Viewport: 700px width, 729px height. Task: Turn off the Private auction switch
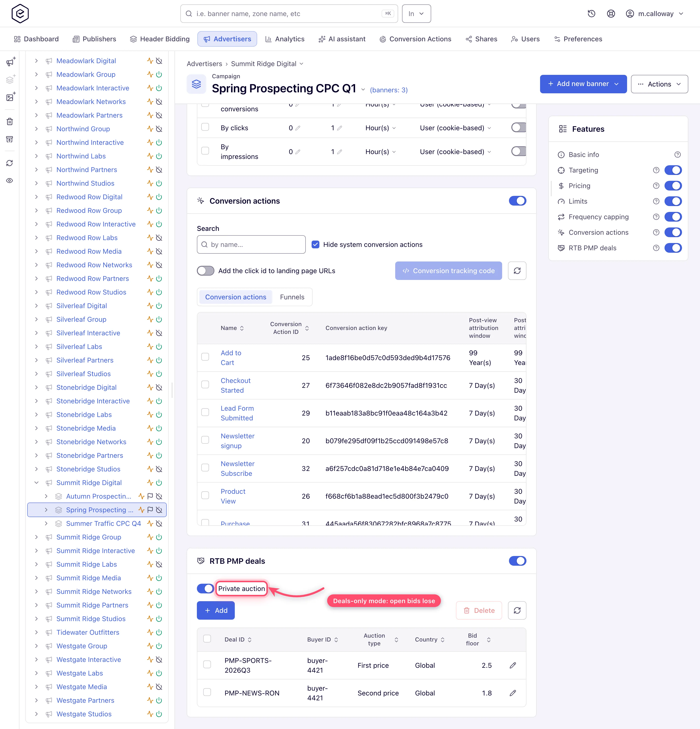point(206,588)
